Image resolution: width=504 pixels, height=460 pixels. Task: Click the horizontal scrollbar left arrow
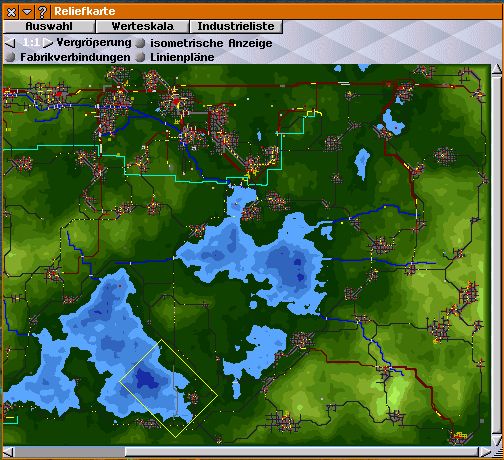[x=8, y=452]
